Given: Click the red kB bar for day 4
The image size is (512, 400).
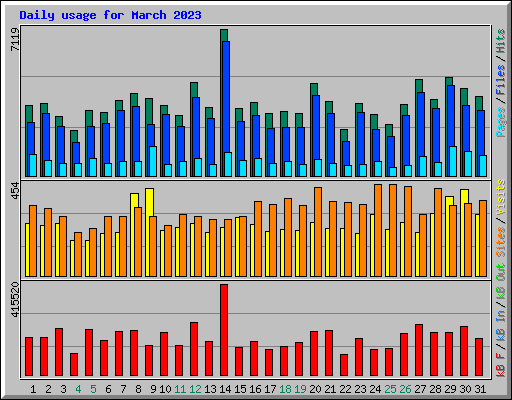Looking at the screenshot, I should (x=74, y=365).
